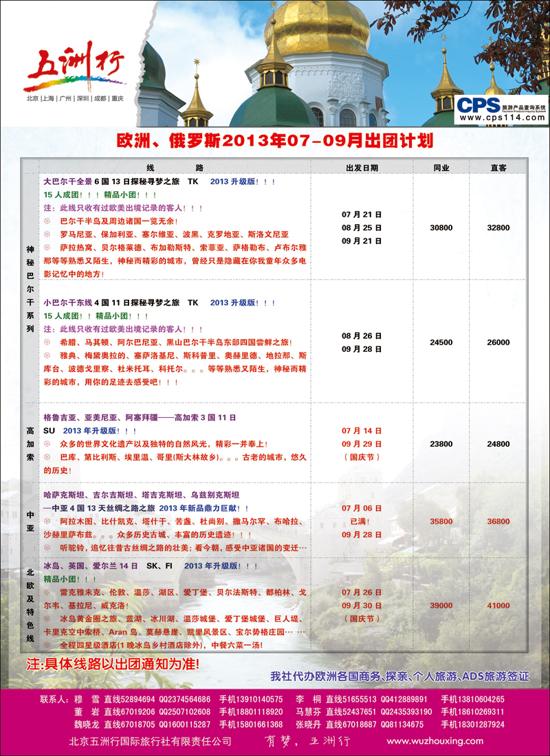
Task: Click contact 张晓丹's QQ81134675
Action: (x=402, y=724)
